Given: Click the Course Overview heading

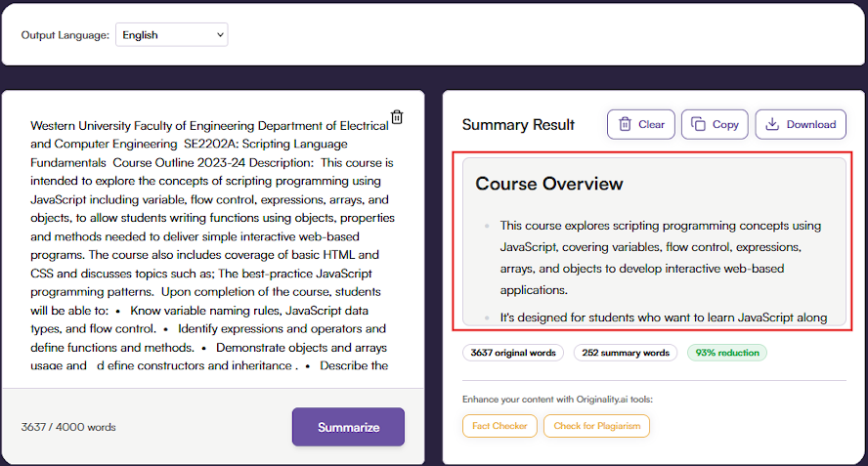Looking at the screenshot, I should [549, 184].
